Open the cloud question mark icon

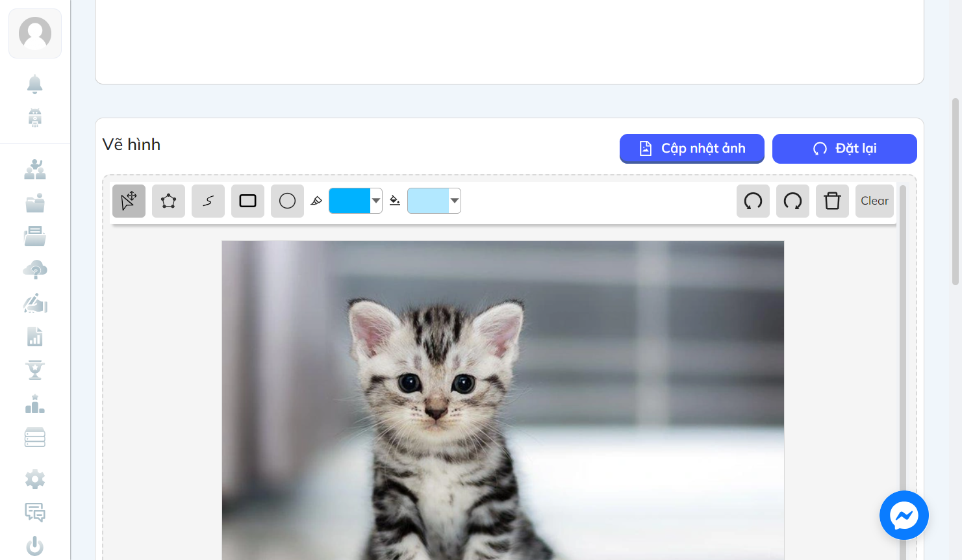pos(35,270)
